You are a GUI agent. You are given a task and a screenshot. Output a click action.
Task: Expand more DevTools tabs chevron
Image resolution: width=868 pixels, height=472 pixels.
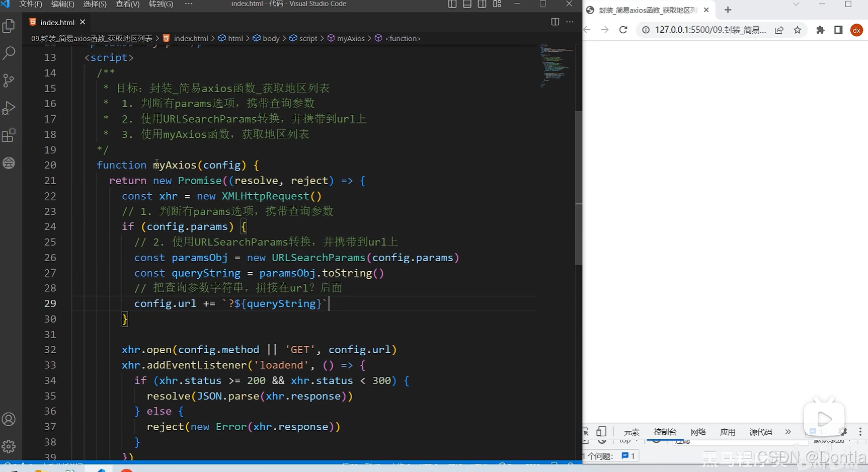788,432
